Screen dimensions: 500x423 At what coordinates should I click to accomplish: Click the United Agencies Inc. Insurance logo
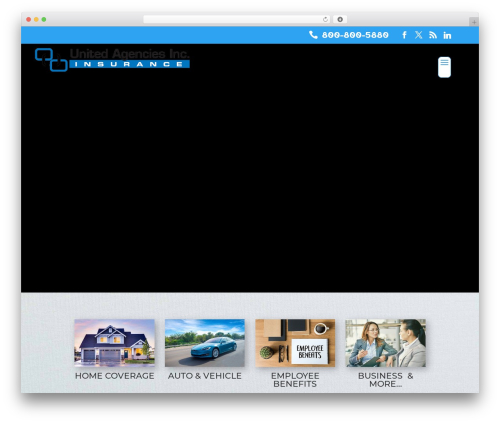112,60
